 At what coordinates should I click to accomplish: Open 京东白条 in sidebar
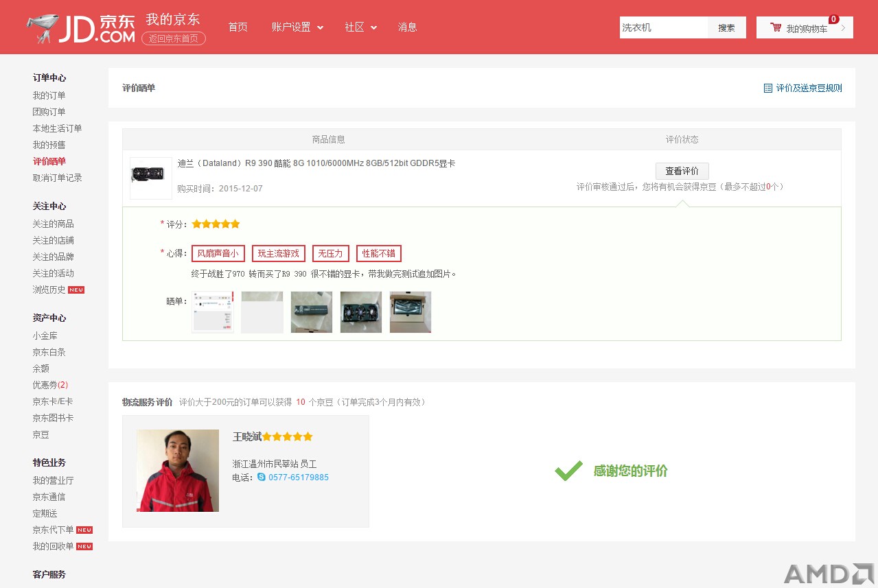point(49,352)
